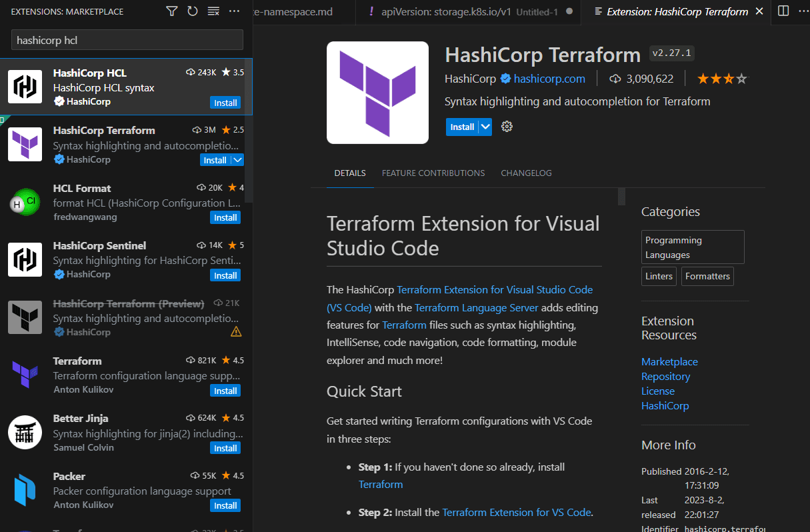Switch to the Untitled-1 editor tab
This screenshot has width=810, height=532.
[x=467, y=12]
